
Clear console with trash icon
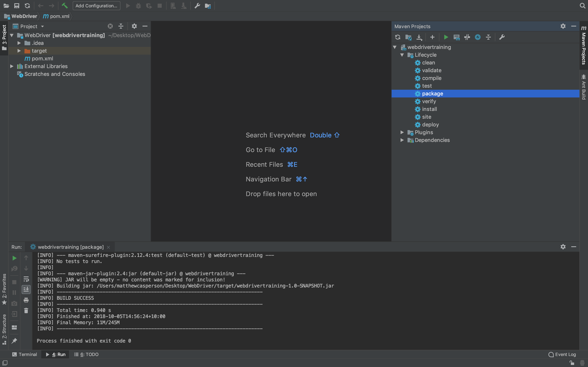(x=26, y=311)
